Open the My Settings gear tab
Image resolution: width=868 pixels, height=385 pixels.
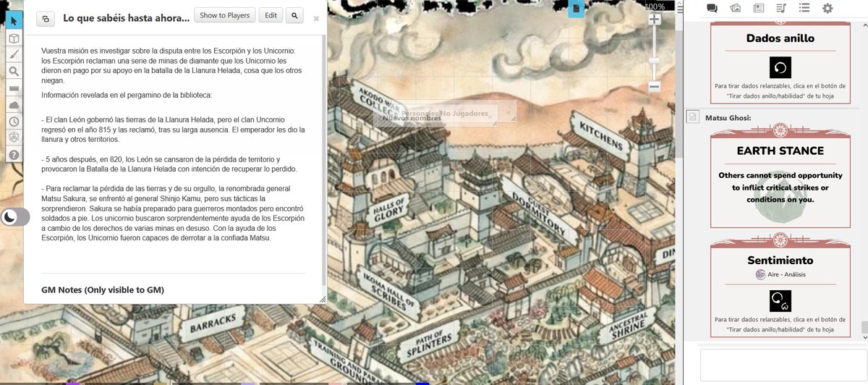[827, 8]
